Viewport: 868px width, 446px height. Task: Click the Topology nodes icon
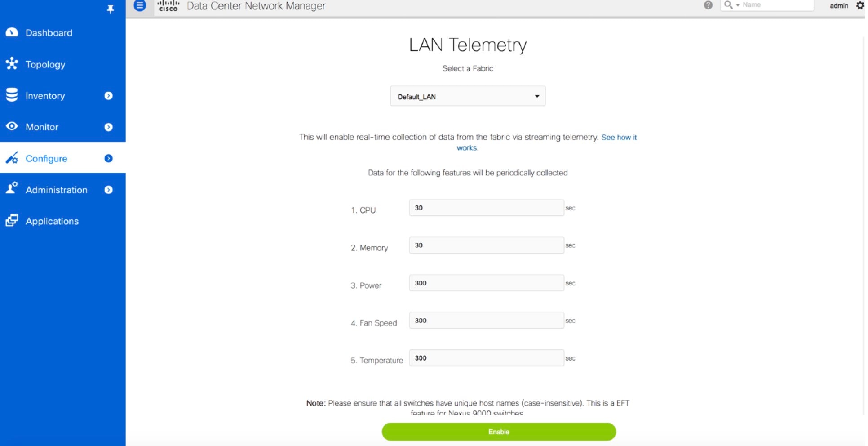(x=12, y=64)
